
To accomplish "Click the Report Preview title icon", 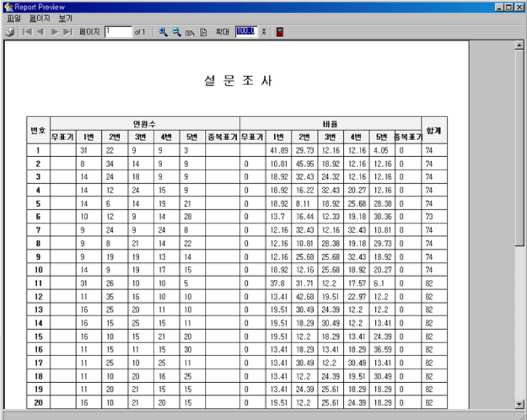I will 9,7.
